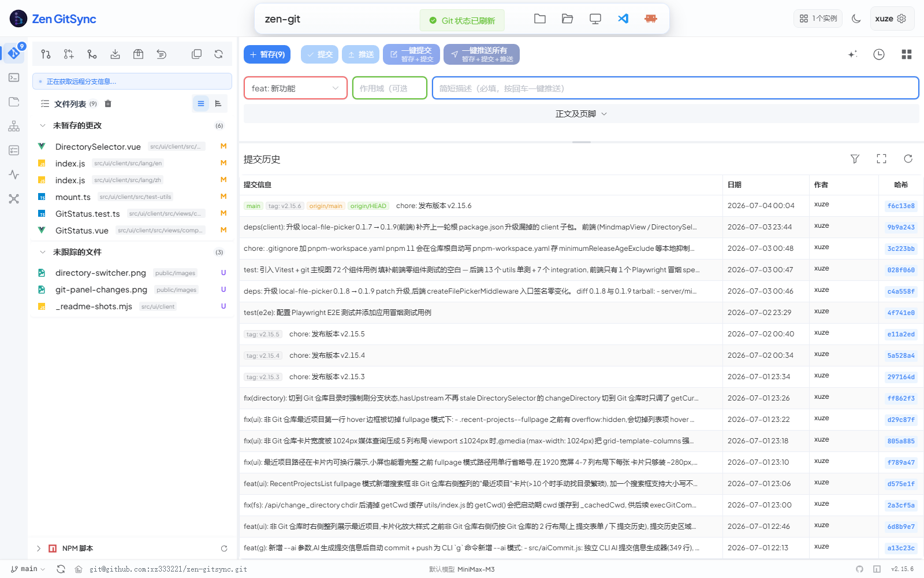This screenshot has height=578, width=924.
Task: Click commit hash 9b9a243
Action: click(x=901, y=227)
